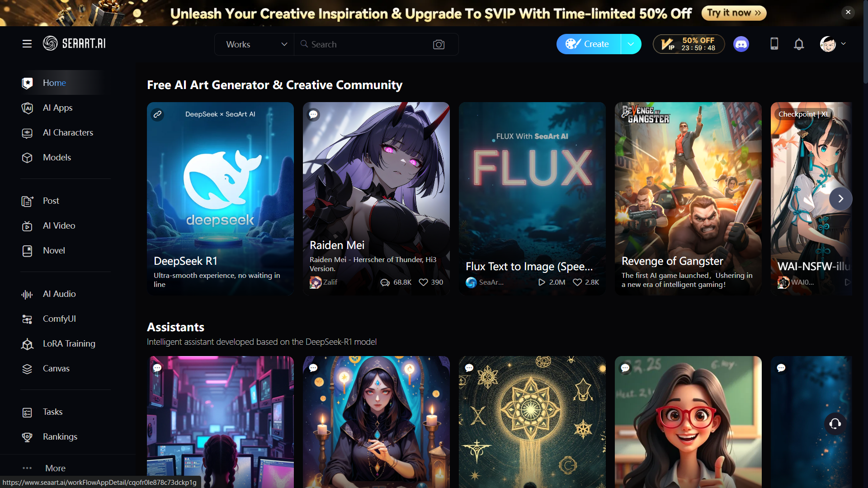Open the mobile app phone icon
This screenshot has width=868, height=488.
pos(774,44)
